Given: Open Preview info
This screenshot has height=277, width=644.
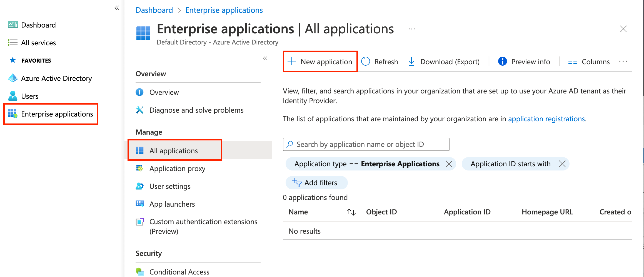Looking at the screenshot, I should 524,61.
